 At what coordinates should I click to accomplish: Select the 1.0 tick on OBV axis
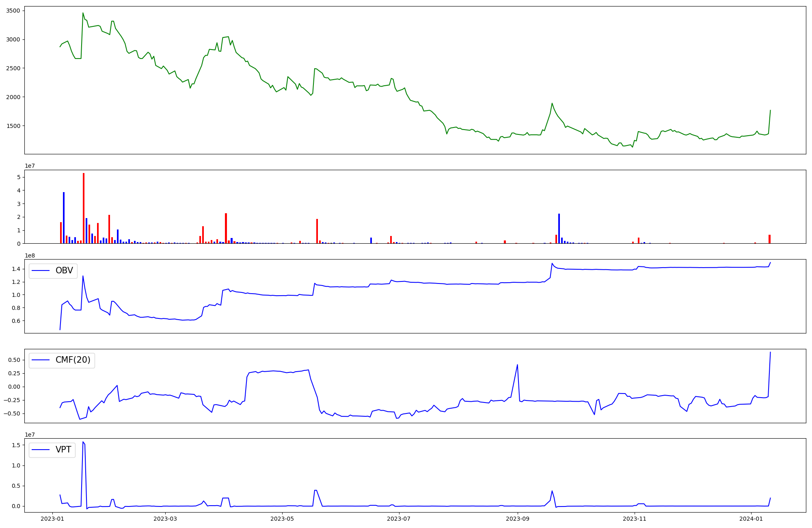16,295
